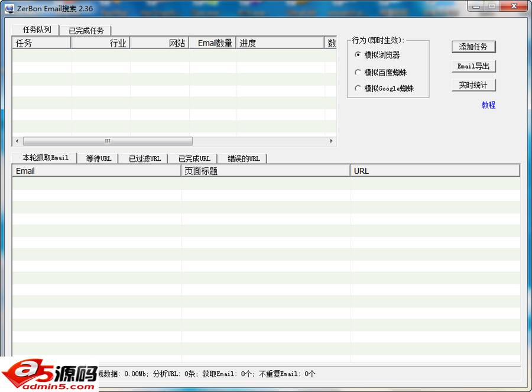The width and height of the screenshot is (532, 392).
Task: Close the ZerBon Email搜索 window
Action: (514, 6)
